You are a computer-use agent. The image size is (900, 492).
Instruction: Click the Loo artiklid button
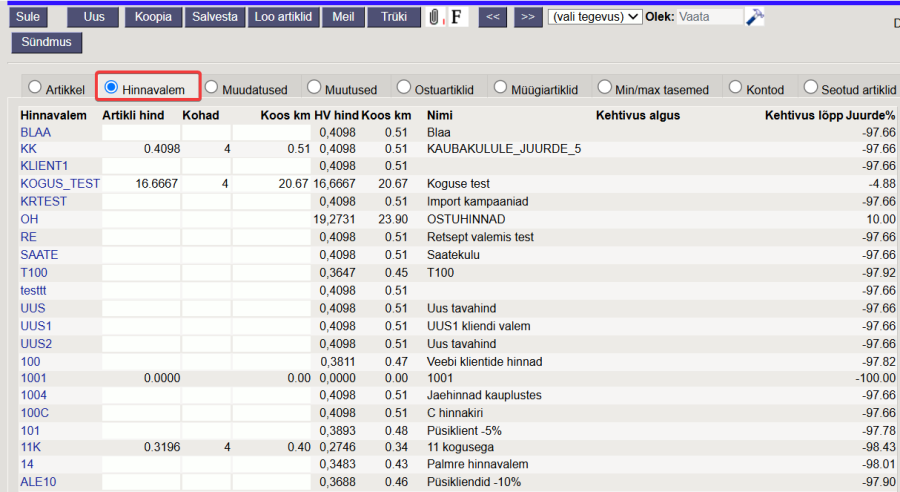(x=284, y=17)
